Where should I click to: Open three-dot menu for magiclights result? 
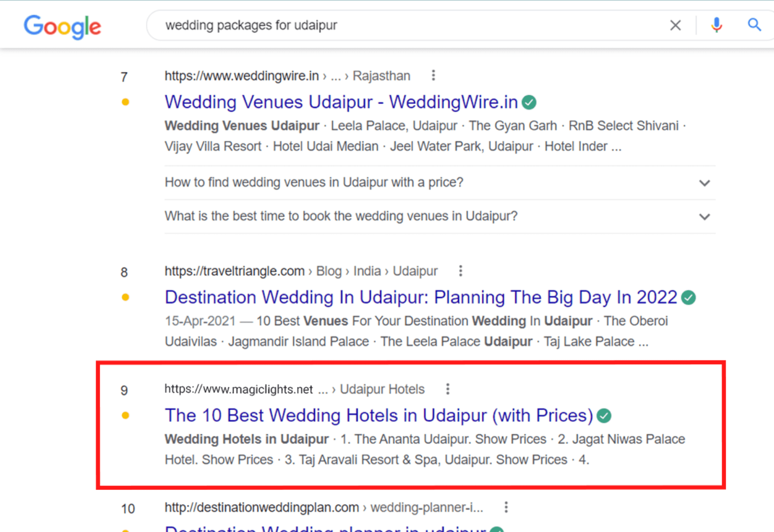pos(447,389)
